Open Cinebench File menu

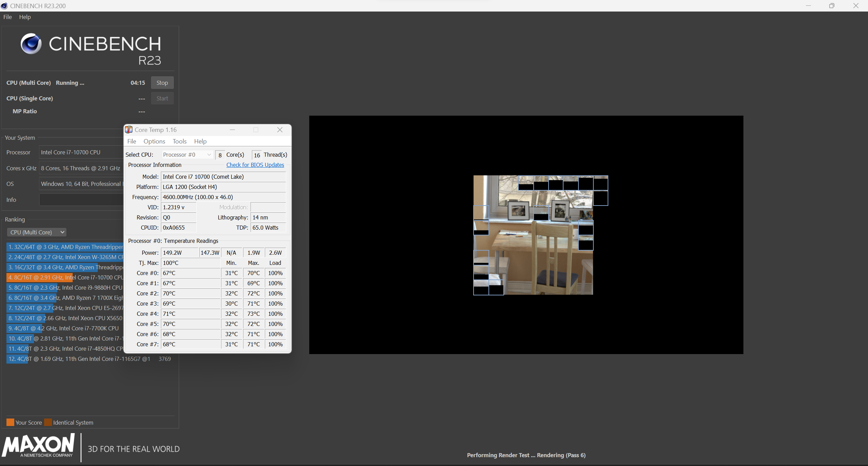point(7,17)
